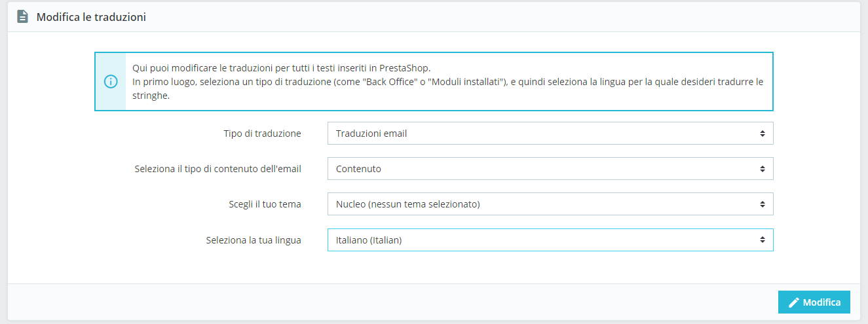Open the Tipo di traduzione dropdown
The image size is (868, 324).
tap(550, 134)
